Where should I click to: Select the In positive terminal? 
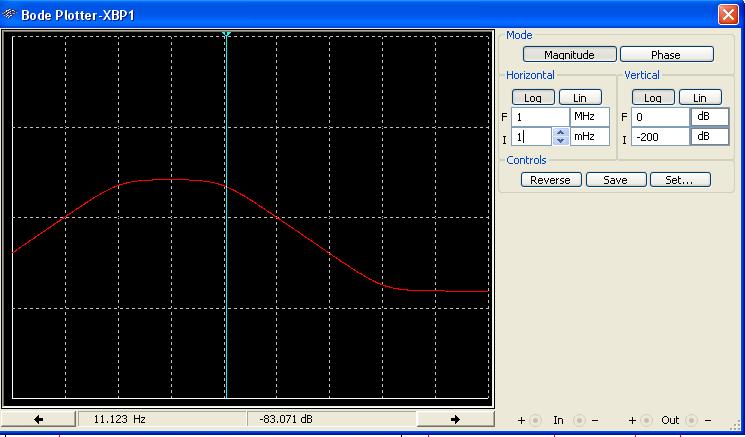[x=535, y=420]
